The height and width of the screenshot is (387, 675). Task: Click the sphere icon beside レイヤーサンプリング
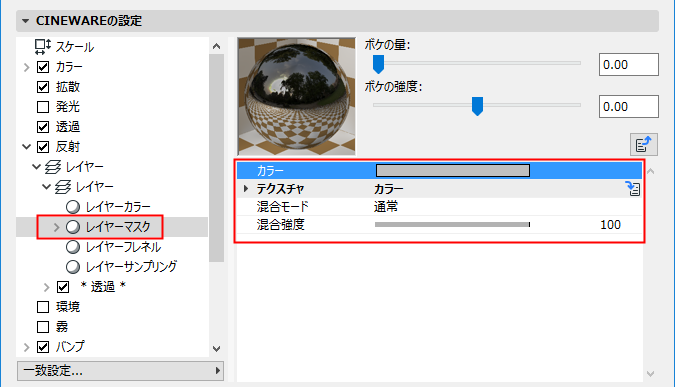pos(73,267)
